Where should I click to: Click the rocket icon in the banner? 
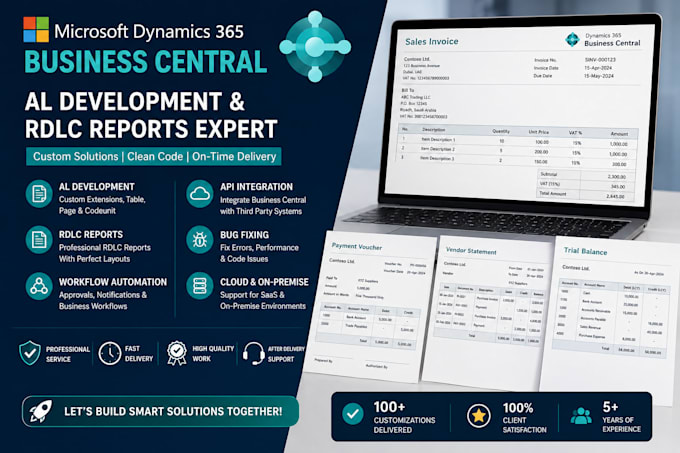tap(41, 411)
